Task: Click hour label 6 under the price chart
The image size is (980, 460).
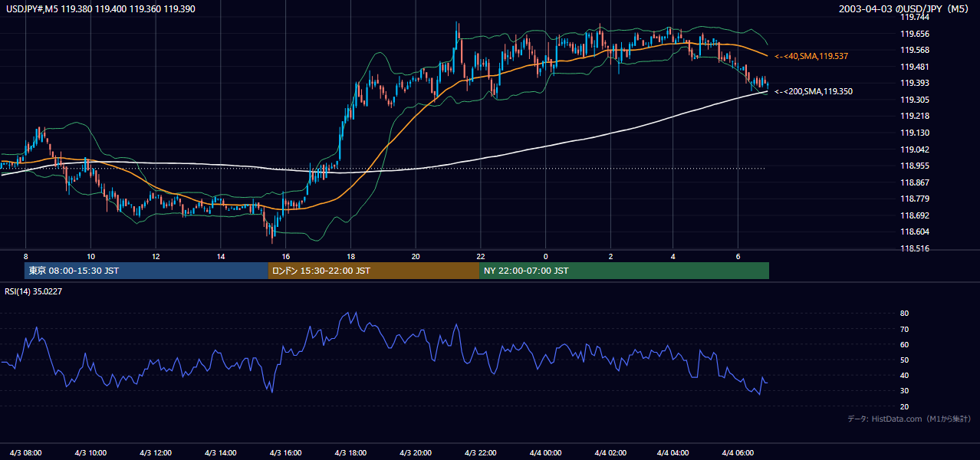Action: click(x=738, y=256)
